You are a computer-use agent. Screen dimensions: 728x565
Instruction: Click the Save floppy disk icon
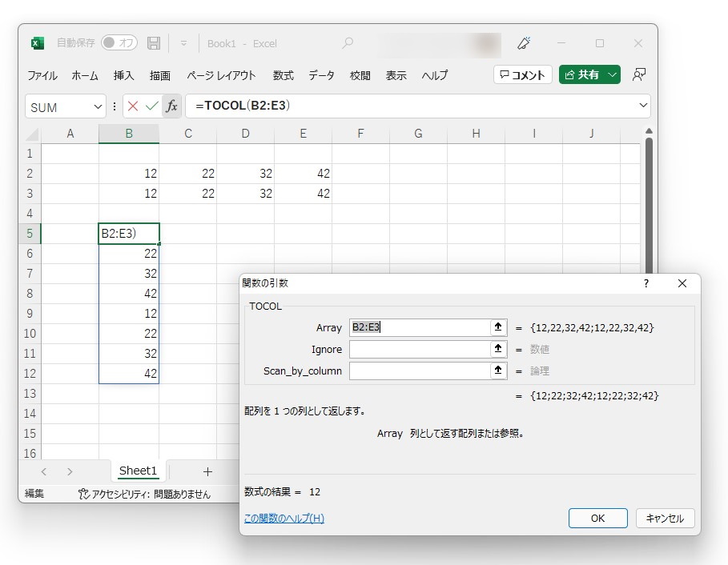(154, 43)
